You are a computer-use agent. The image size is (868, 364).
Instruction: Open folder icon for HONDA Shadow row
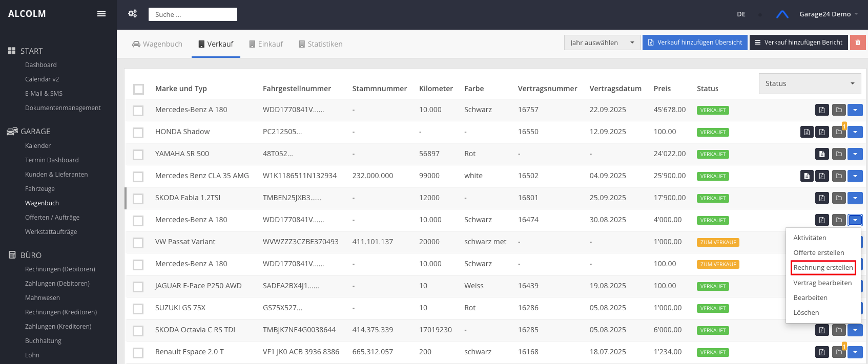click(x=839, y=132)
